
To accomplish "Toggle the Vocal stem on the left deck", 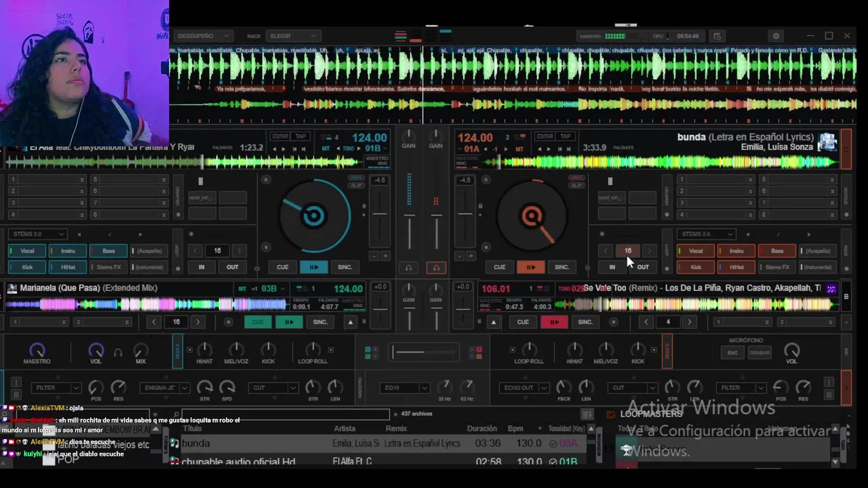I will coord(27,251).
